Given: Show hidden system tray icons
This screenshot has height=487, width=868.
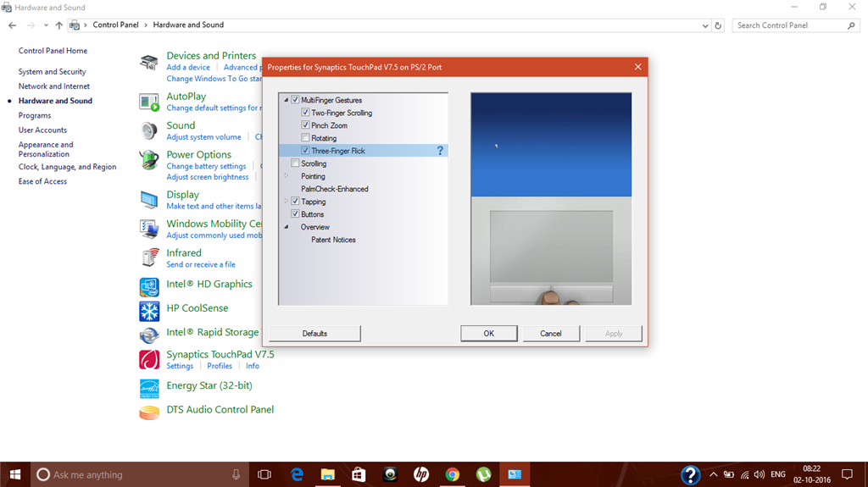Looking at the screenshot, I should 714,474.
